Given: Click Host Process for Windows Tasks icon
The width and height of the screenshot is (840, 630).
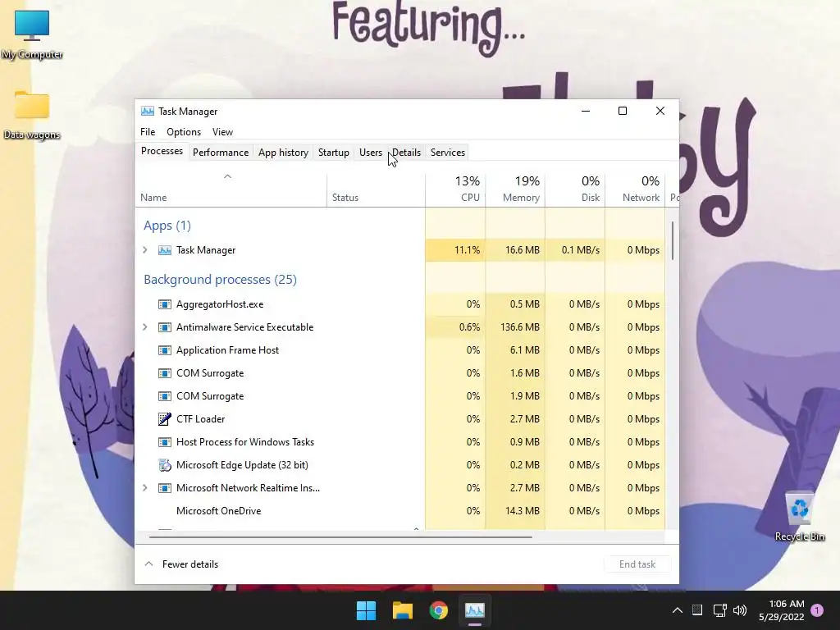Looking at the screenshot, I should (x=164, y=442).
